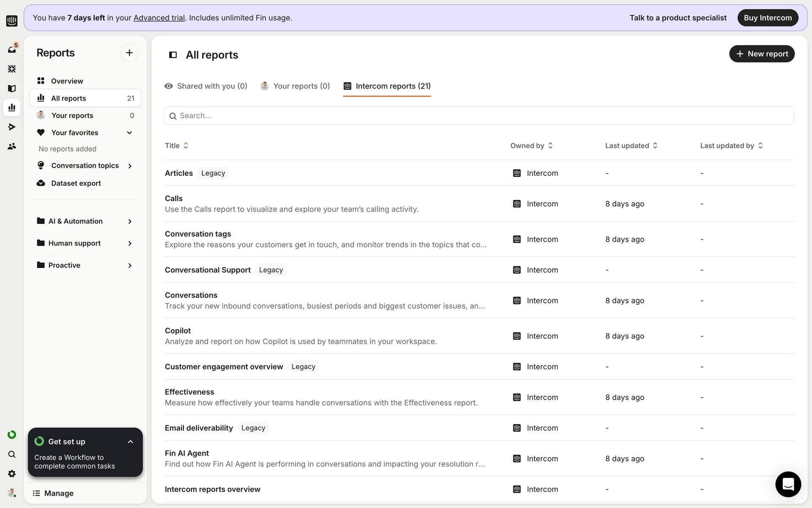The image size is (812, 508).
Task: Toggle the sidebar panel icon beside All reports
Action: (173, 55)
